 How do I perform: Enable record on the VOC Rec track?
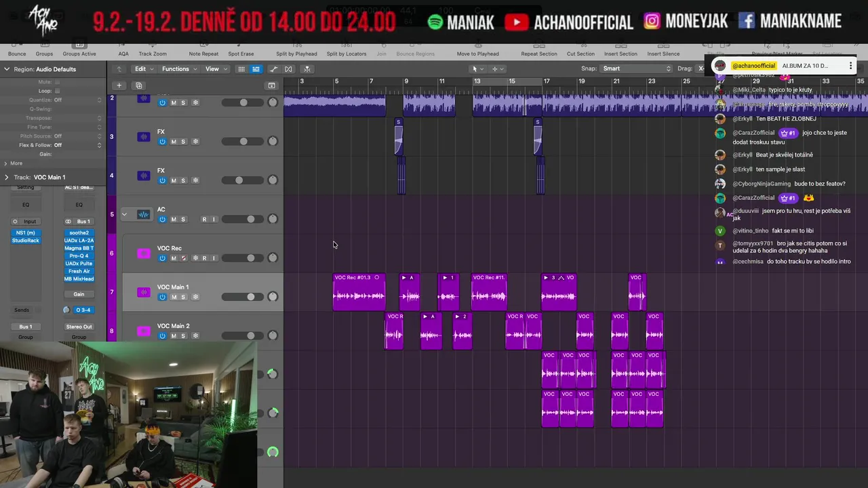pos(204,258)
